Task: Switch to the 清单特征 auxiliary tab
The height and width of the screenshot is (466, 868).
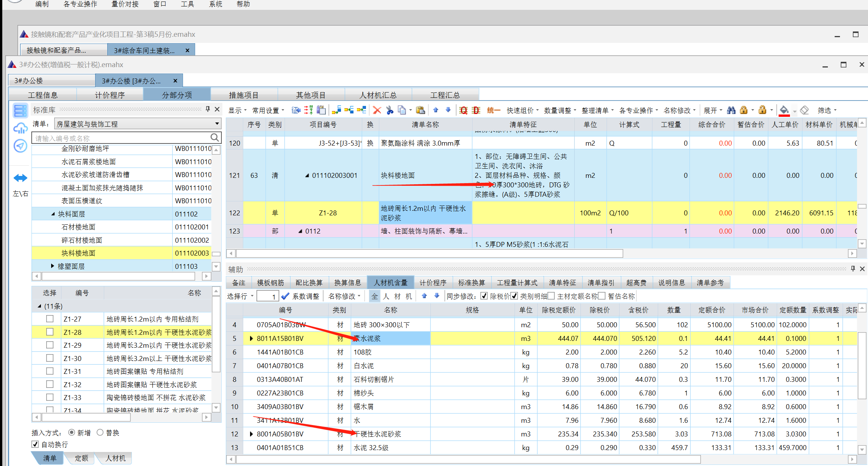Action: (x=562, y=282)
